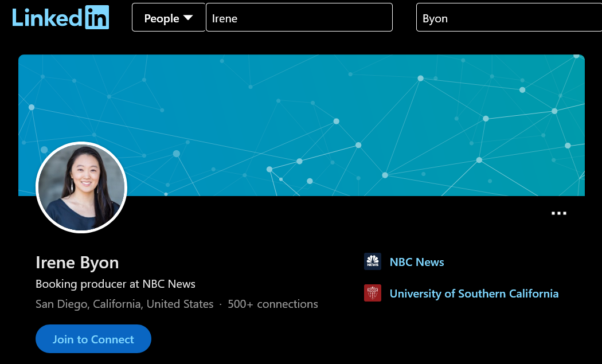602x364 pixels.
Task: Click the 500+ connections text
Action: click(x=272, y=304)
